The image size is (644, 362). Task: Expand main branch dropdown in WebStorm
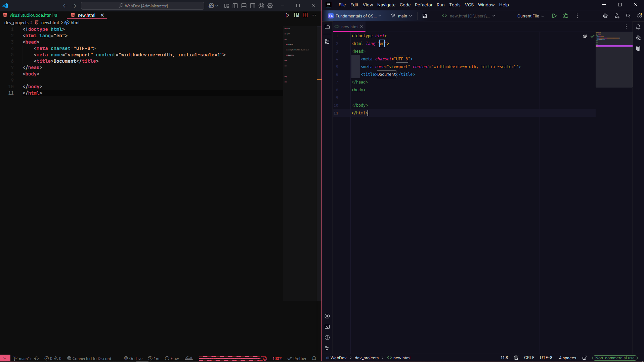(x=401, y=16)
